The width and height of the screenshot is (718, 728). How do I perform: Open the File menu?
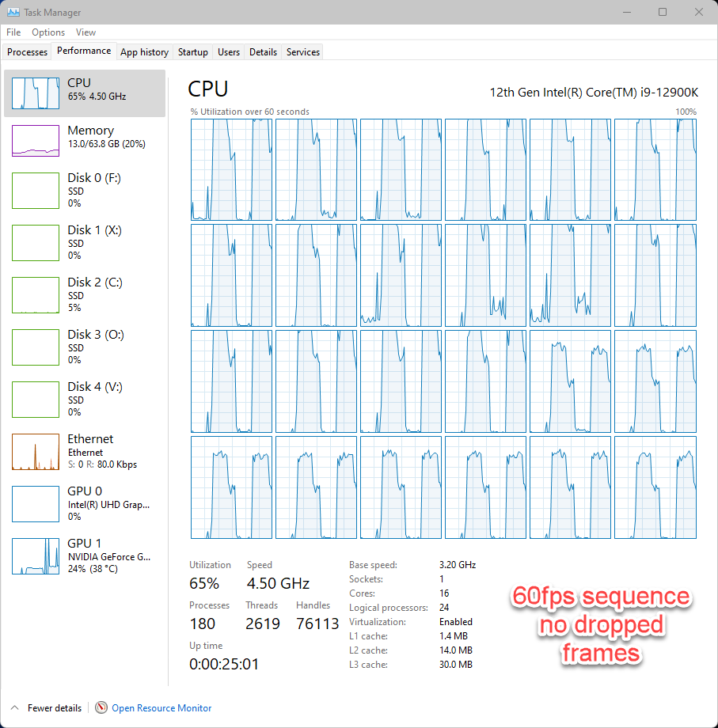pos(13,32)
